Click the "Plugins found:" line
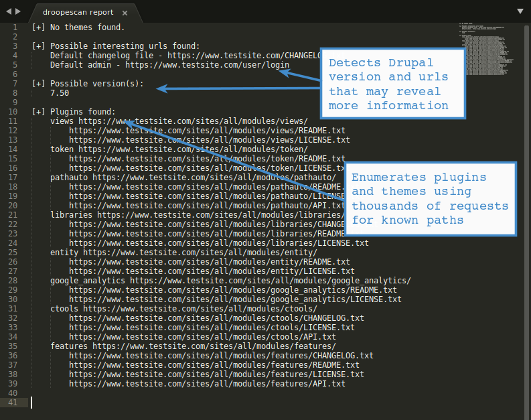Image resolution: width=531 pixels, height=420 pixels. pyautogui.click(x=74, y=112)
